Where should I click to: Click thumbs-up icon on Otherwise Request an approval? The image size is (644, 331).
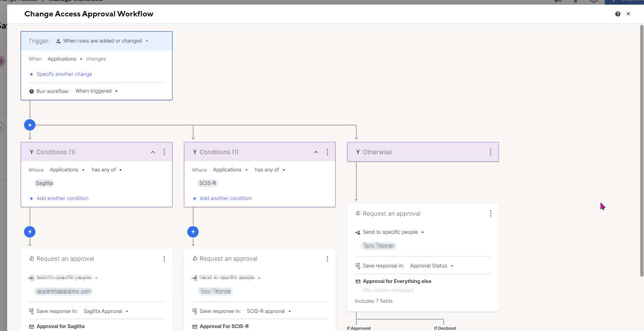pyautogui.click(x=358, y=214)
